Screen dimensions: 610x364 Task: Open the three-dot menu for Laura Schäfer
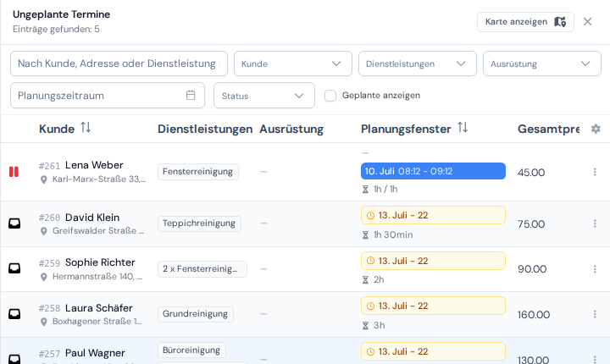pyautogui.click(x=595, y=314)
